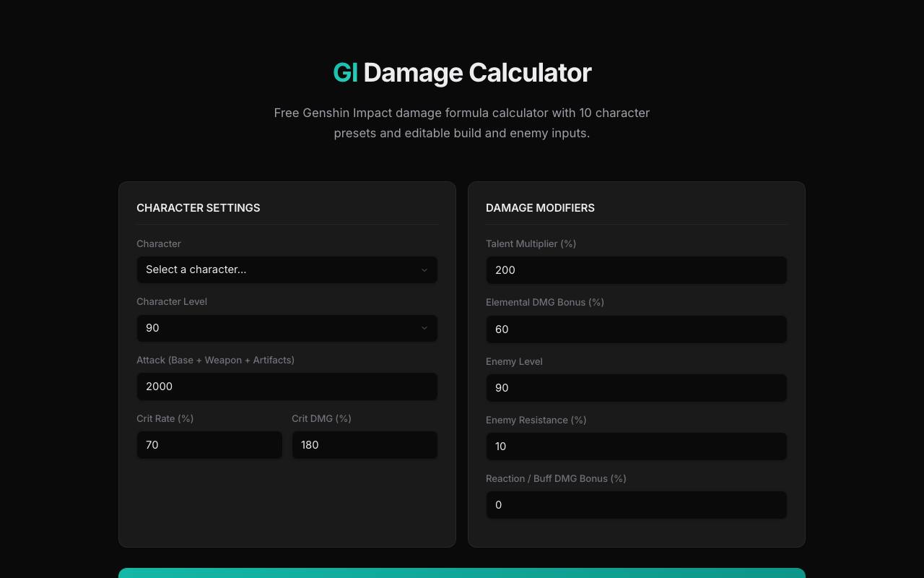Edit the Enemy Resistance (%) field

637,447
